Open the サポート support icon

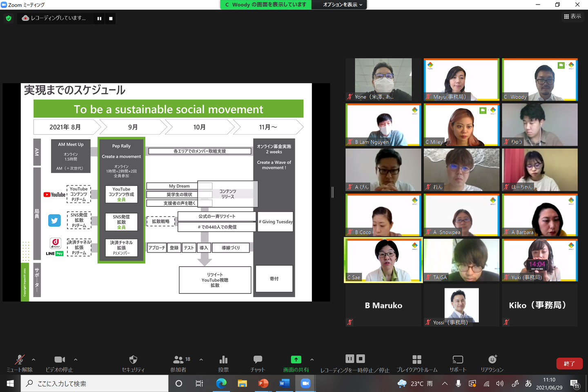458,363
